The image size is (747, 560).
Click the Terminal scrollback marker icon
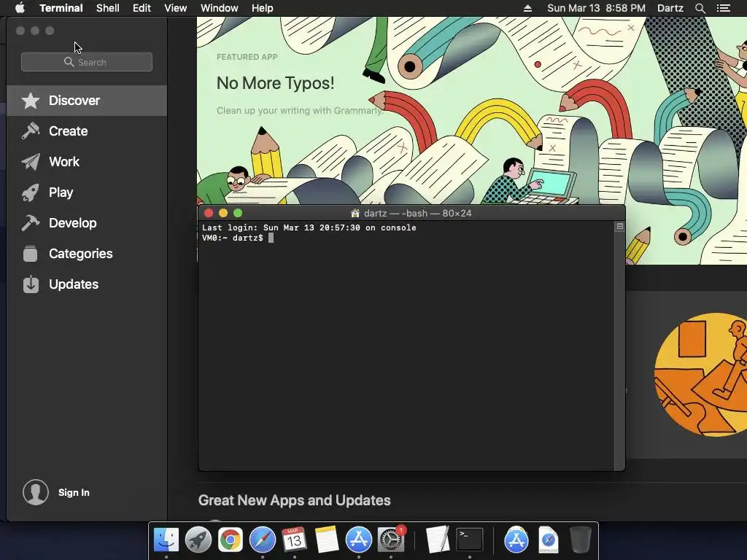[620, 227]
